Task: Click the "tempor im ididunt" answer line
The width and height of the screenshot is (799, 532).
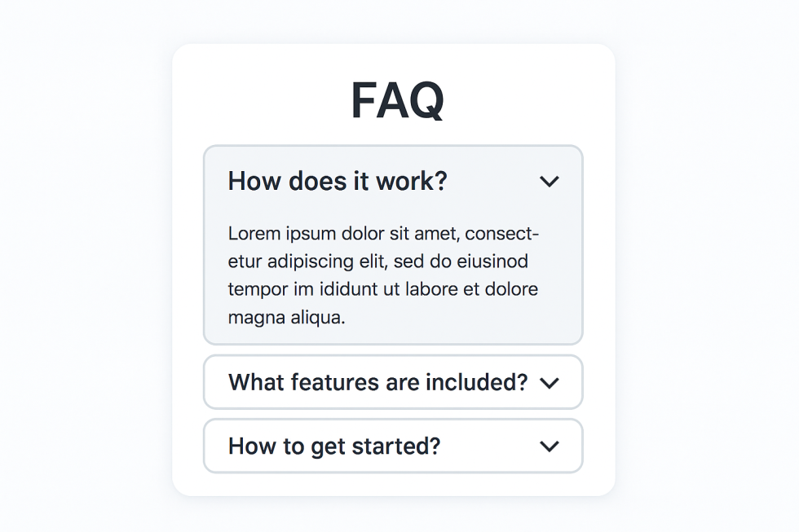Action: point(383,289)
